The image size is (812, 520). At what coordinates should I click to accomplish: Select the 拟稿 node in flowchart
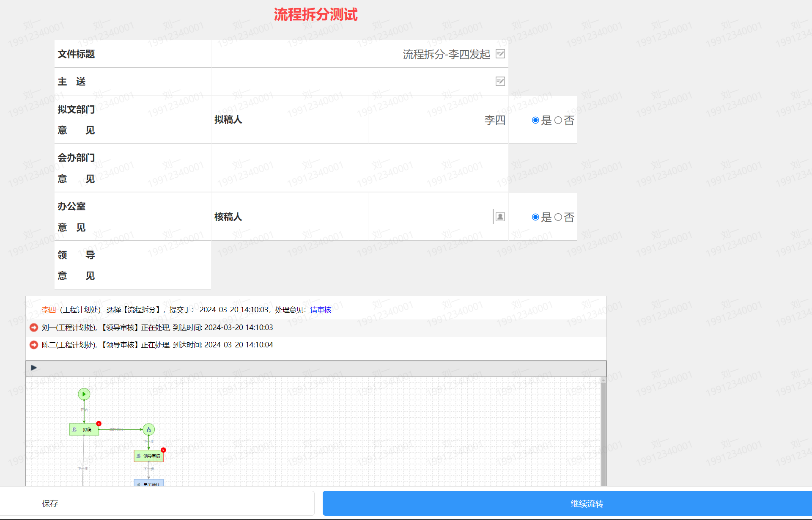84,429
